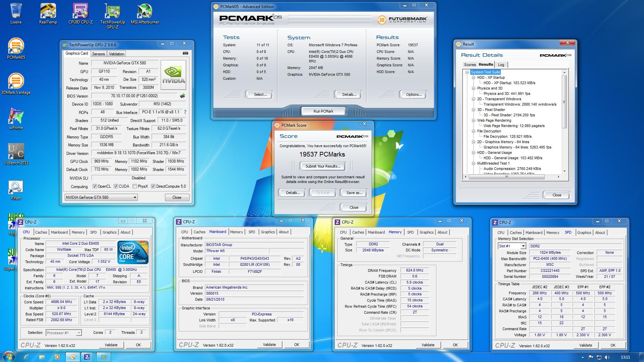Collapse File Decryption tree node
Image resolution: width=644 pixels, height=362 pixels.
pyautogui.click(x=474, y=131)
